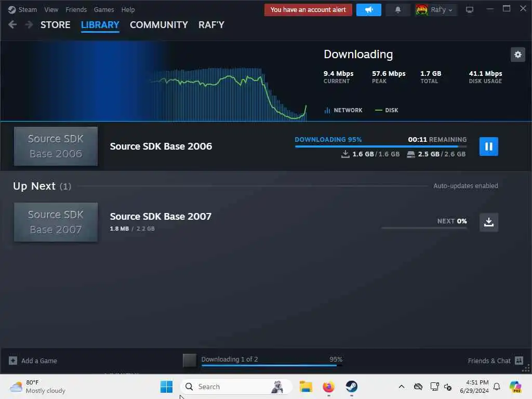Click the Rafy profile avatar

tap(422, 10)
